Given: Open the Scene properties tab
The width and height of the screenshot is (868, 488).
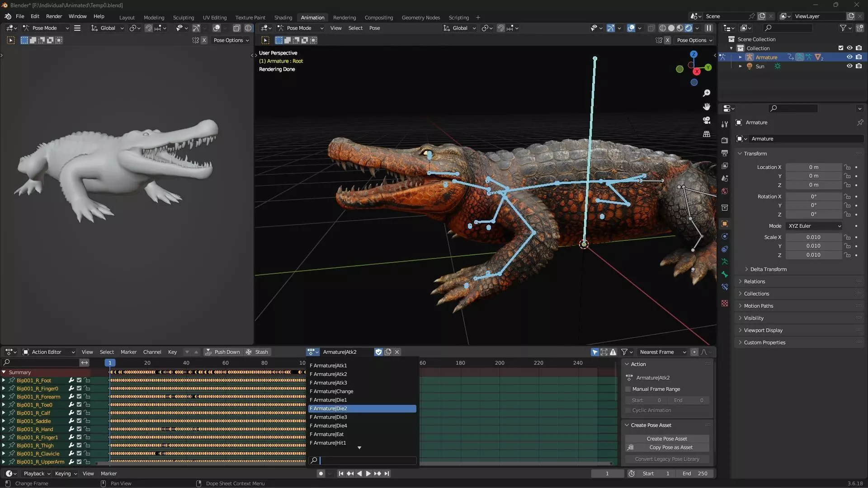Looking at the screenshot, I should tap(725, 178).
